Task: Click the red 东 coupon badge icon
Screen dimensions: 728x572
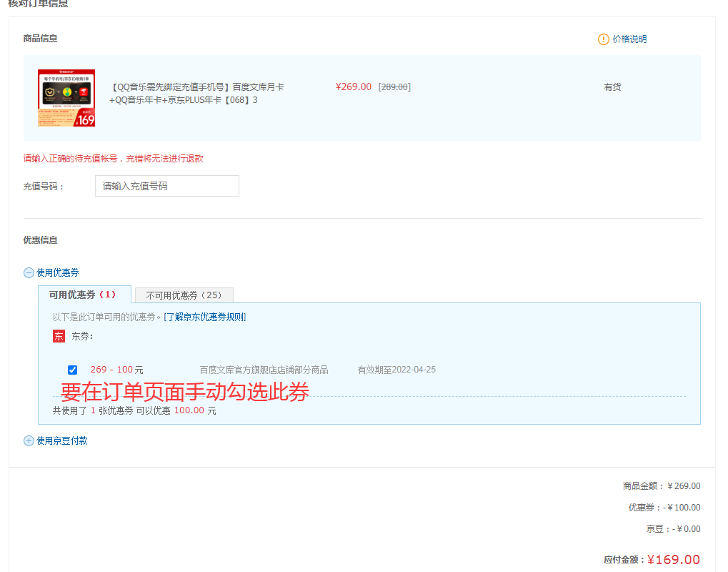Action: pos(59,336)
